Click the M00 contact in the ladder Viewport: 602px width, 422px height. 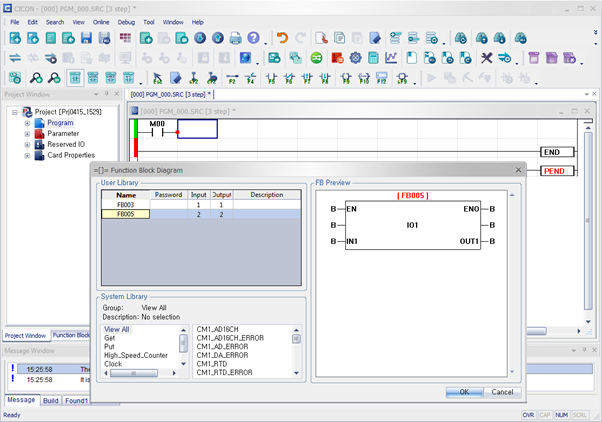[157, 131]
